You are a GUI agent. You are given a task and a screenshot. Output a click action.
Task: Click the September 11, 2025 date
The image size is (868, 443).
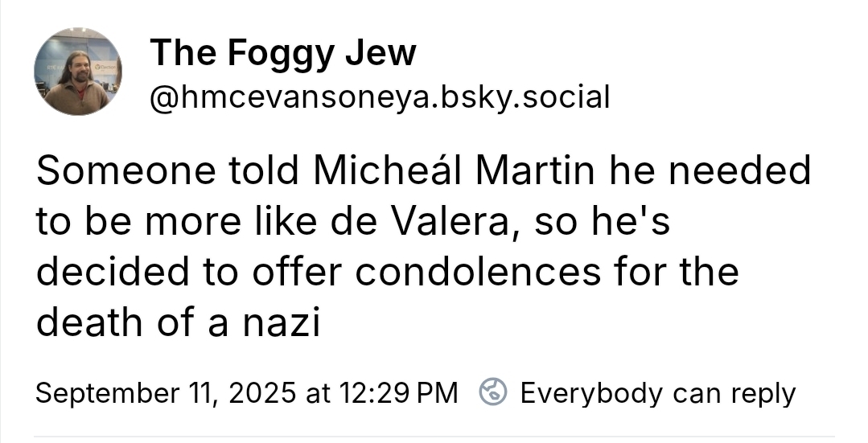165,393
